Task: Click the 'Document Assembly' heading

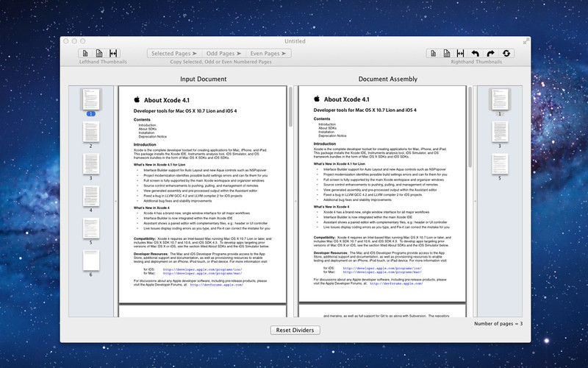Action: [388, 79]
